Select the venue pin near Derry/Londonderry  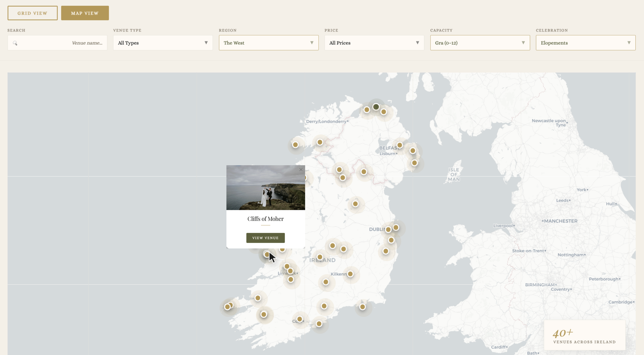(320, 142)
